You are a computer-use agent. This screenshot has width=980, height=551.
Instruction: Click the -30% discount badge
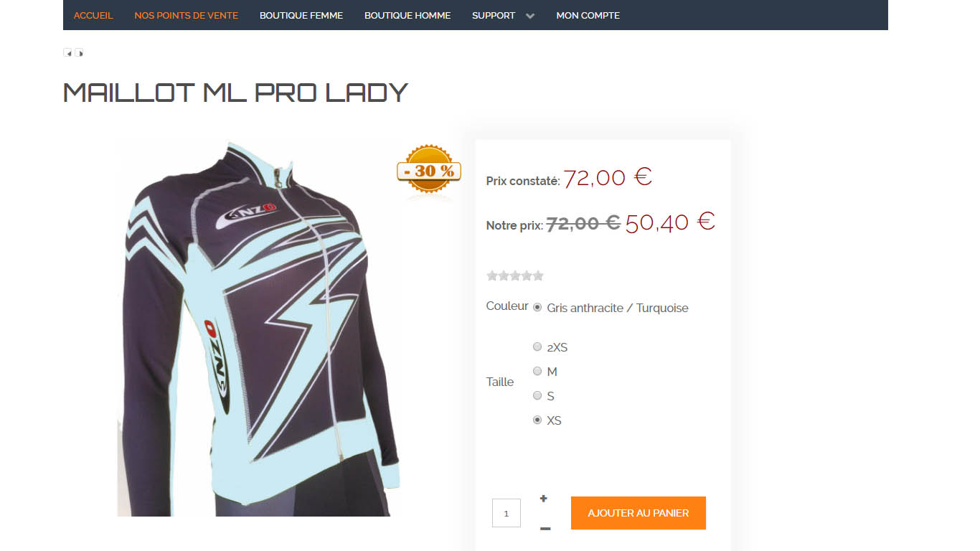pyautogui.click(x=428, y=171)
